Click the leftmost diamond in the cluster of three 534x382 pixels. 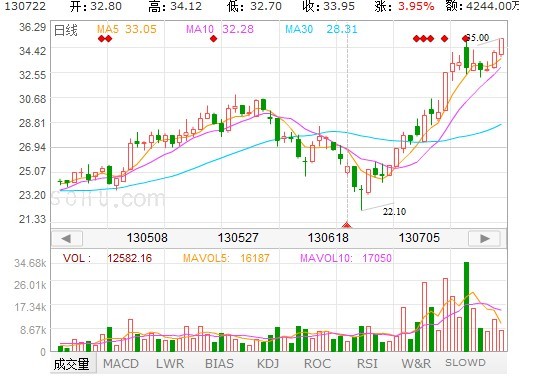pos(416,38)
